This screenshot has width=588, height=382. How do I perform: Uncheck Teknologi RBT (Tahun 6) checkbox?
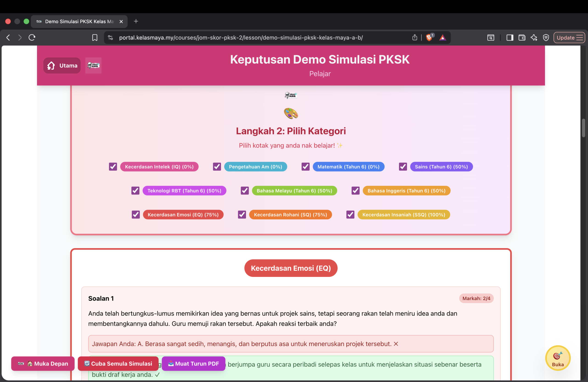(x=135, y=190)
